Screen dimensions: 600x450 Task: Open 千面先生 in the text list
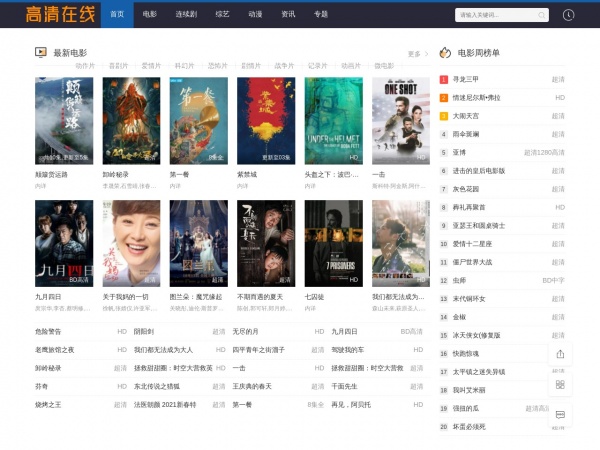[x=344, y=386]
